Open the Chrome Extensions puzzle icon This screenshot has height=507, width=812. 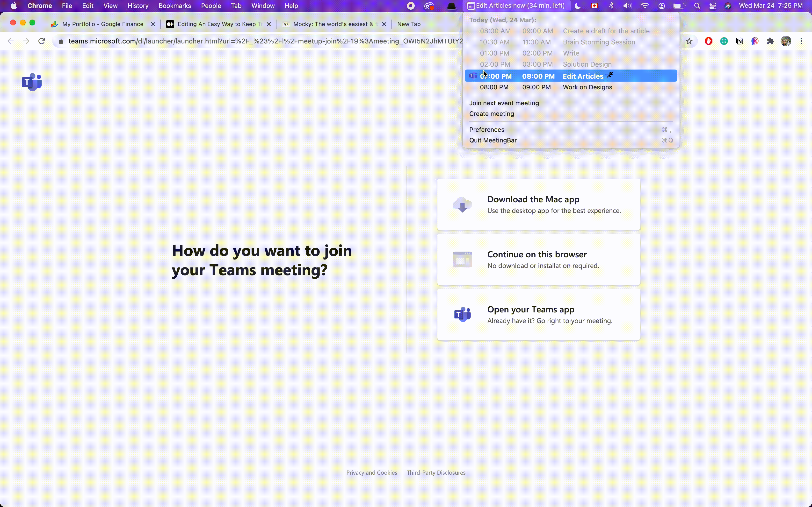[770, 41]
